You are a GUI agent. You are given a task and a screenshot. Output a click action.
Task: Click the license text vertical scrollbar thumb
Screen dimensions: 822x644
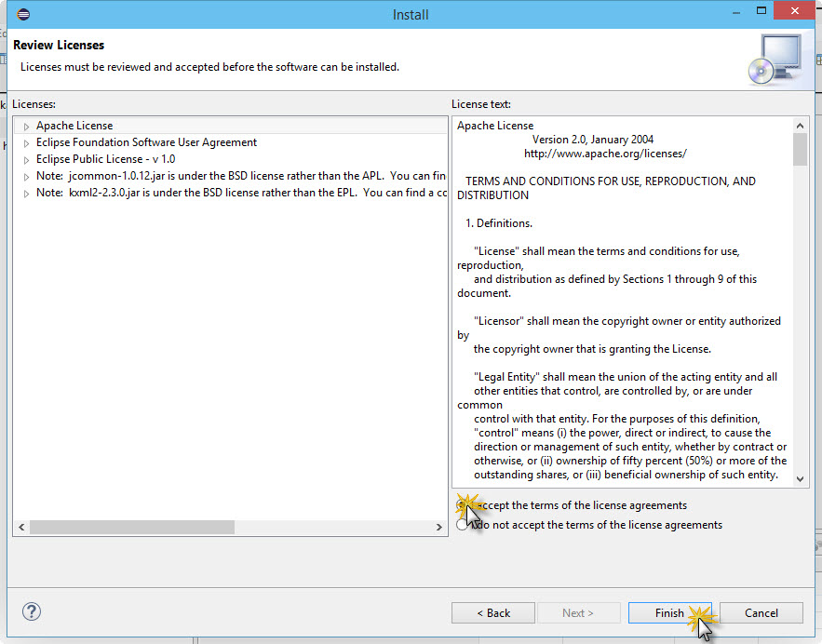pos(800,149)
